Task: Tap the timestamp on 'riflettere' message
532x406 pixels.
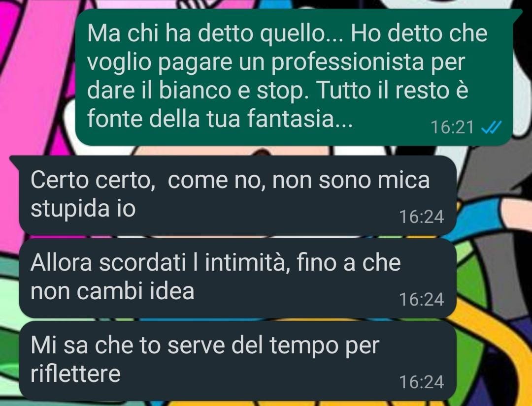Action: pyautogui.click(x=421, y=382)
